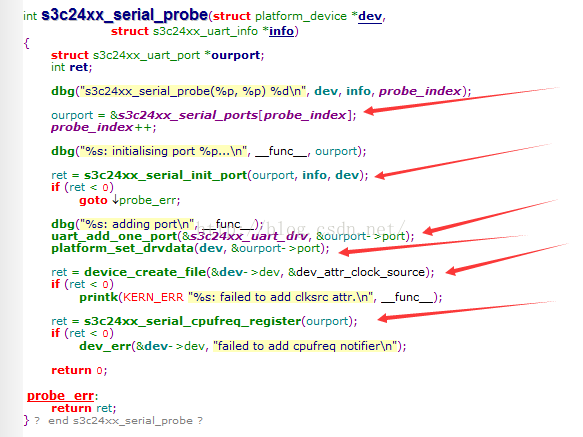Screen dimensions: 583x437
Task: Click the KERN_ERR macro
Action: 153,297
